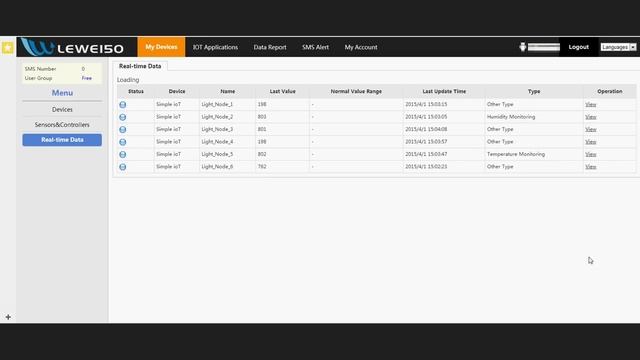View details for Light_Node_2
Image resolution: width=640 pixels, height=360 pixels.
pyautogui.click(x=591, y=117)
